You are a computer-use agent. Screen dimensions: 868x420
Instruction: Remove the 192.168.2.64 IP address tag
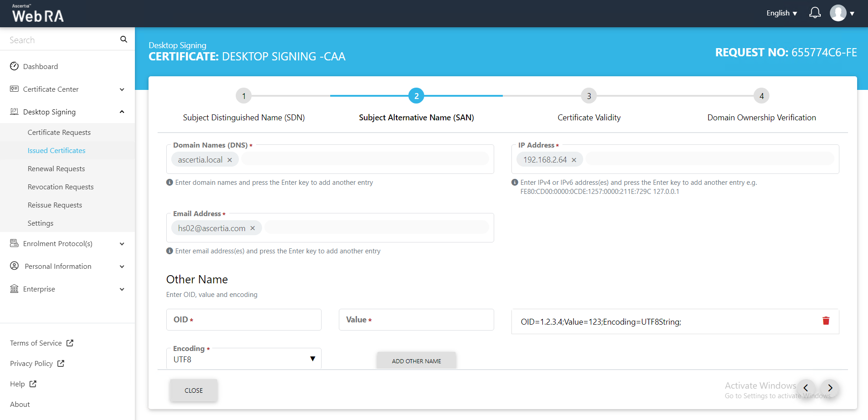[574, 160]
